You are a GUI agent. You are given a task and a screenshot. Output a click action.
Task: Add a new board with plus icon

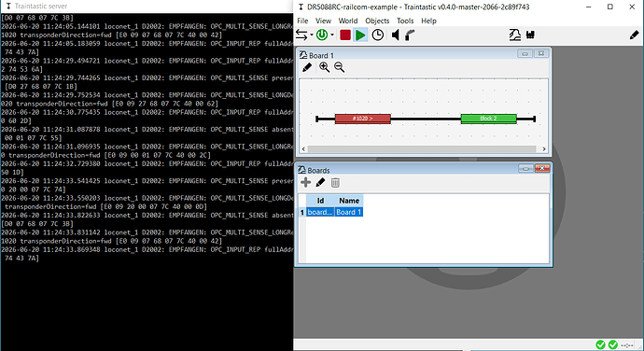[305, 182]
